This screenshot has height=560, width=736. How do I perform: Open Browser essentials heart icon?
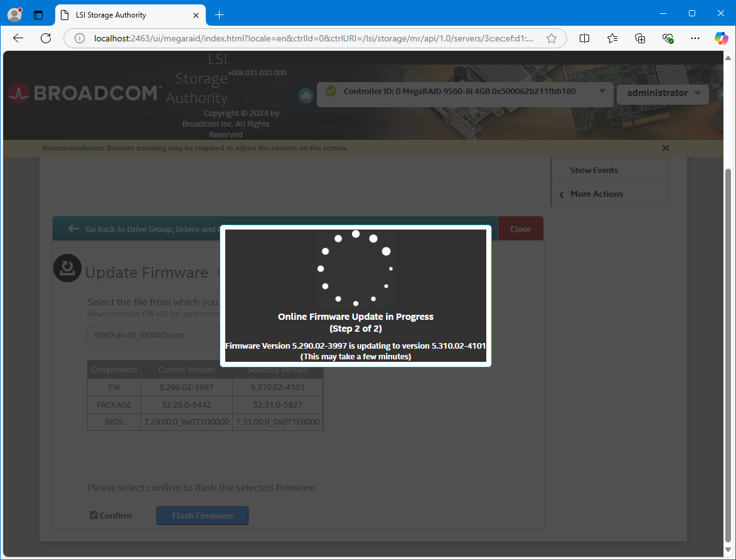tap(668, 38)
